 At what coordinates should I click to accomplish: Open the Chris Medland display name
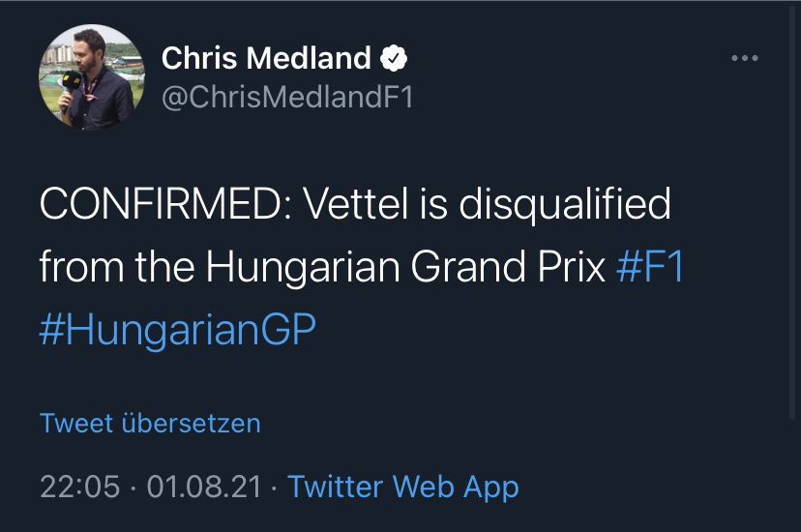coord(266,58)
